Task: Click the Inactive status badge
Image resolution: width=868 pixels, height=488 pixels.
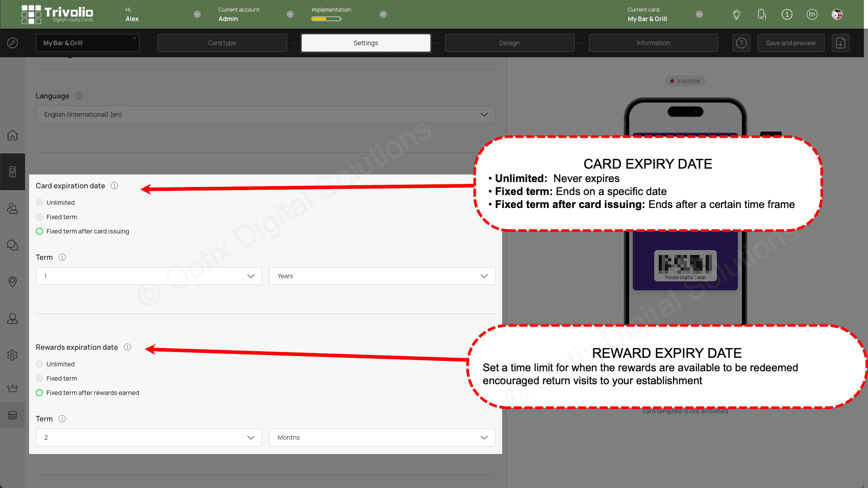Action: click(x=685, y=81)
